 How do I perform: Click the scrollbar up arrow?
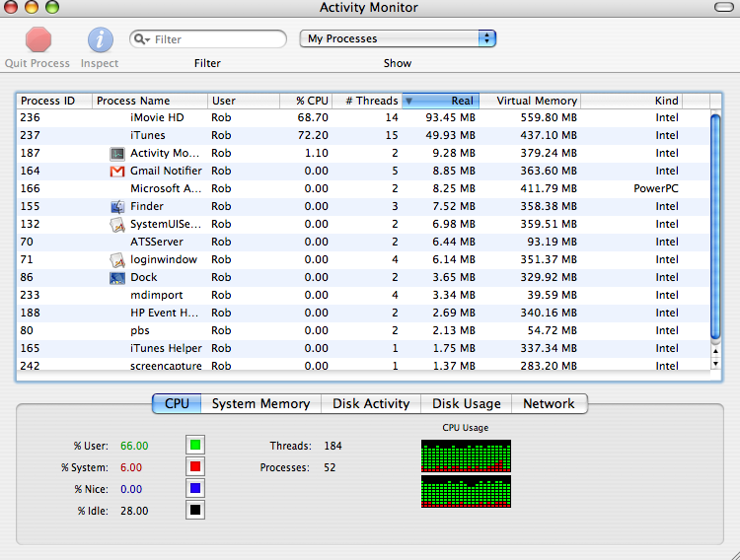tap(715, 351)
